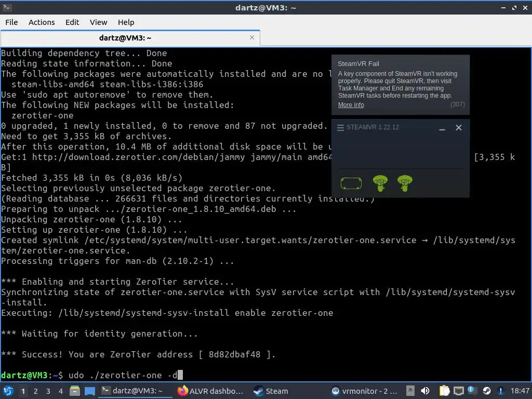The width and height of the screenshot is (532, 399).
Task: Click the 18:47 clock
Action: click(x=520, y=391)
